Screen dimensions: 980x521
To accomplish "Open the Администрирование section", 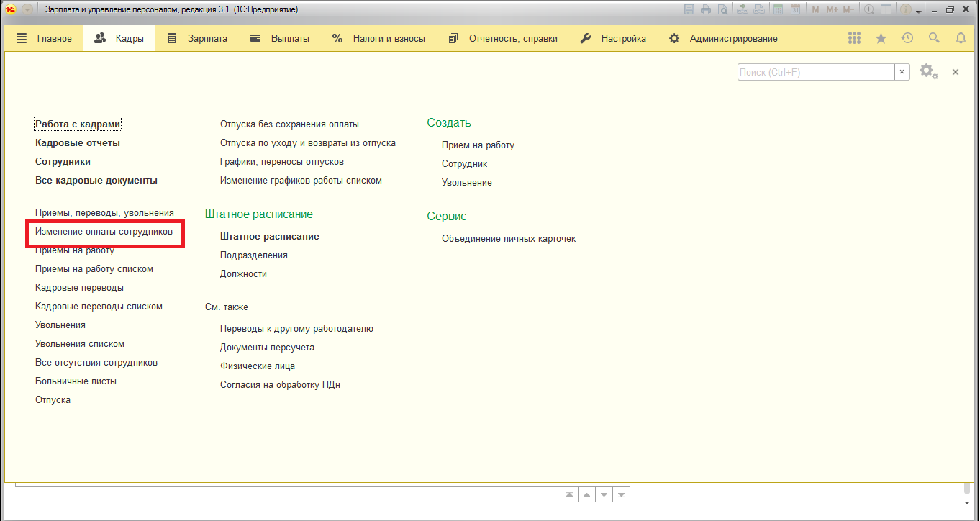I will pyautogui.click(x=722, y=38).
